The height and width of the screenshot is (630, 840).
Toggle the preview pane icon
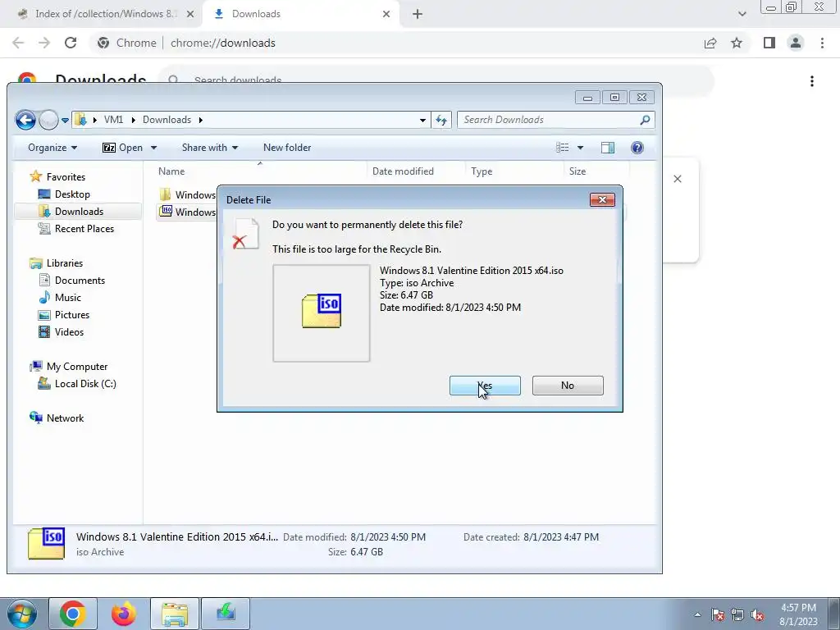pos(608,148)
